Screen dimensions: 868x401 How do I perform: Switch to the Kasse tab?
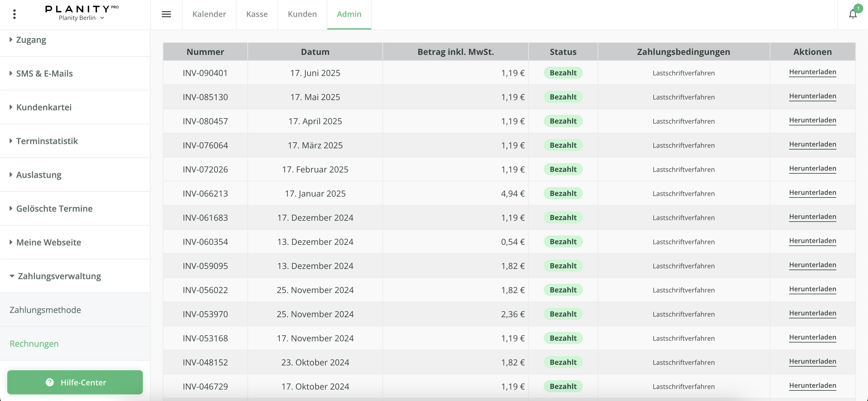(257, 14)
